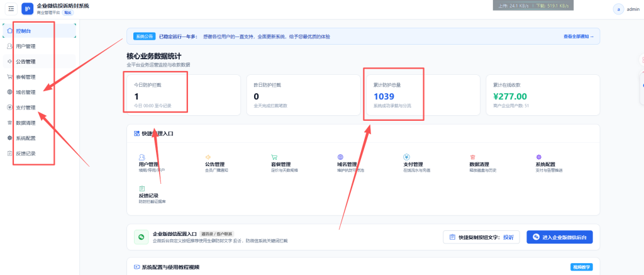644x275 pixels.
Task: Click the speaker icon in 公告管理 shortcut
Action: pos(208,157)
